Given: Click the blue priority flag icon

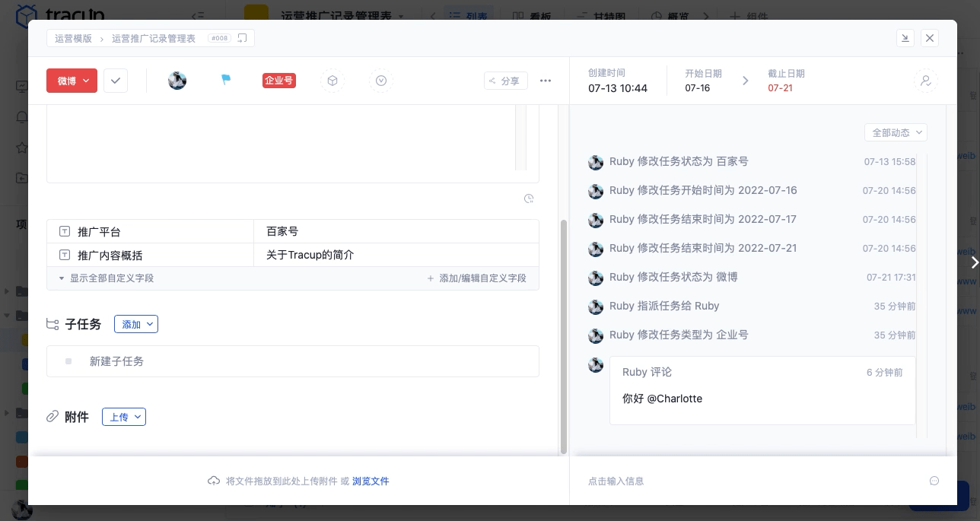Looking at the screenshot, I should (x=226, y=80).
